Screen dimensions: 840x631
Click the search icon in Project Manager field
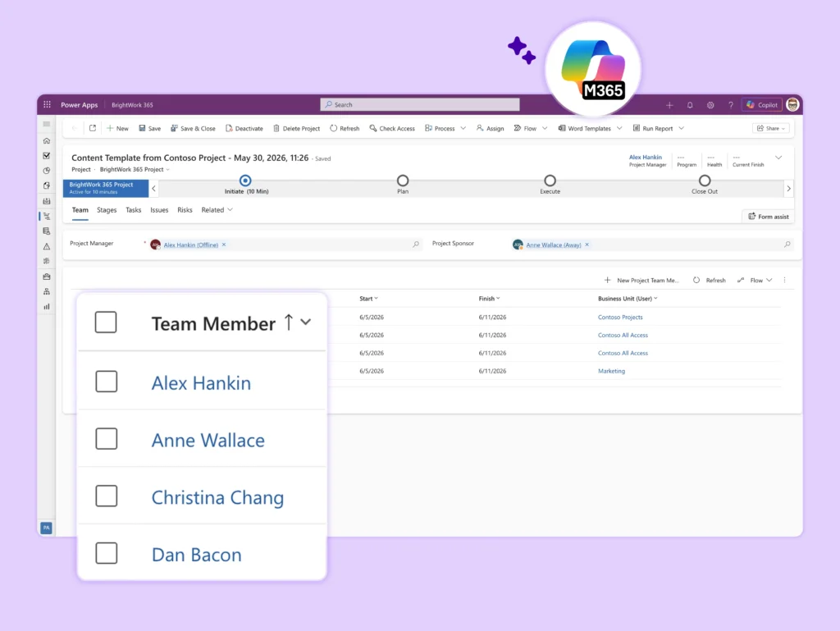[416, 245]
